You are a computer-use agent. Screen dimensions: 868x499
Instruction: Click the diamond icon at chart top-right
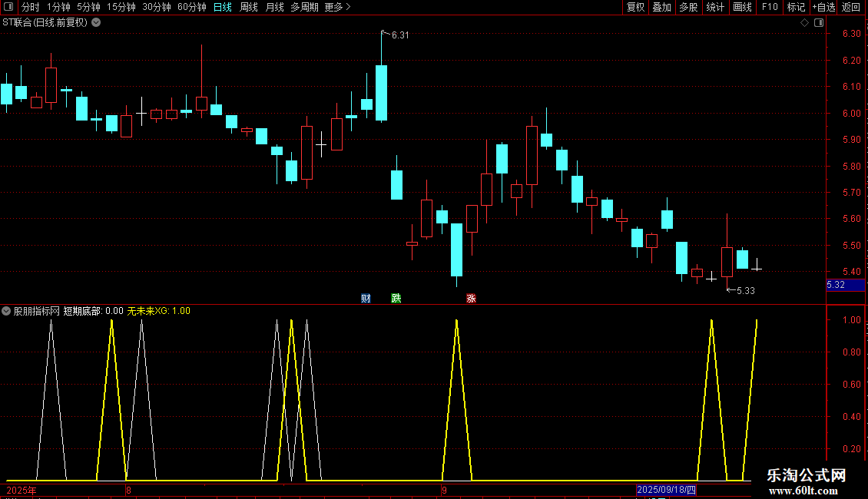pos(805,22)
